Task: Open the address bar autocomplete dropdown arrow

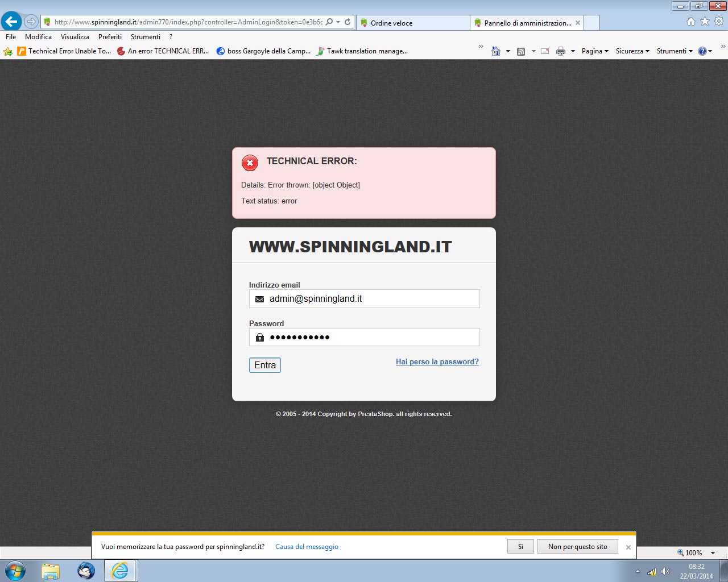Action: pos(338,22)
